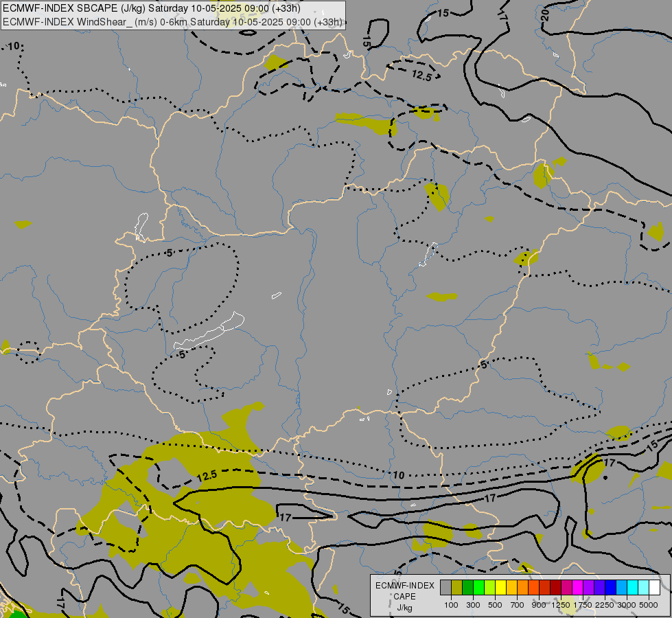Click the label 5 on the dotted loop above Lake Balaton

coord(170,253)
